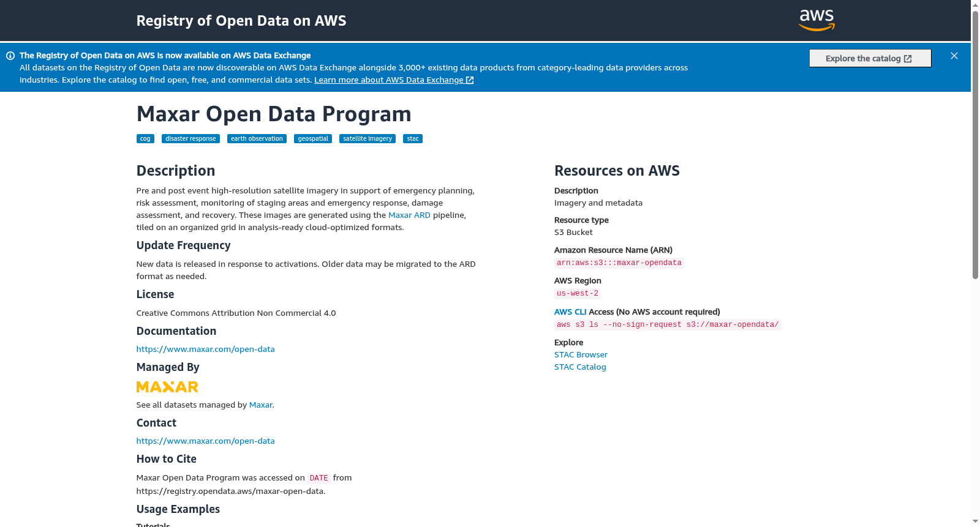Open Learn more about AWS Data Exchange link
Screen dimensions: 980x527
[x=394, y=80]
